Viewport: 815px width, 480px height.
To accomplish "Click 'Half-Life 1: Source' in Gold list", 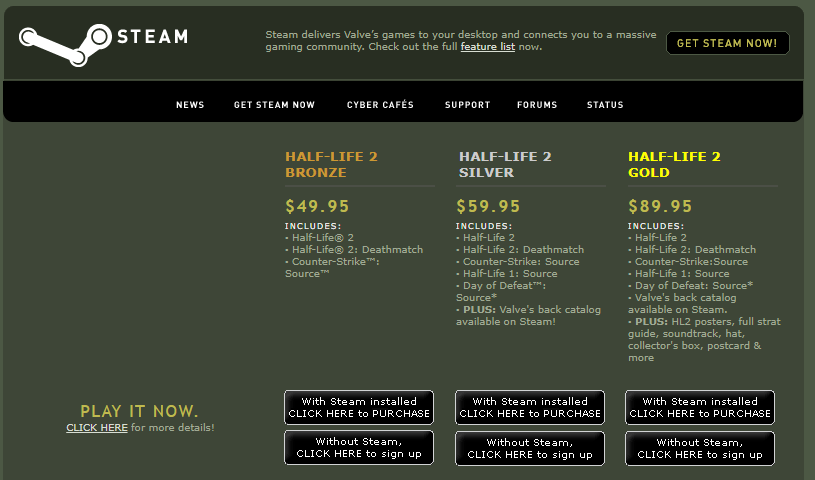I will [x=682, y=274].
